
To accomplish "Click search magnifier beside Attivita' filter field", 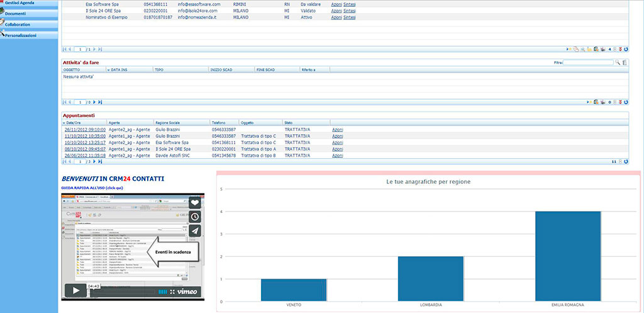I will (618, 62).
